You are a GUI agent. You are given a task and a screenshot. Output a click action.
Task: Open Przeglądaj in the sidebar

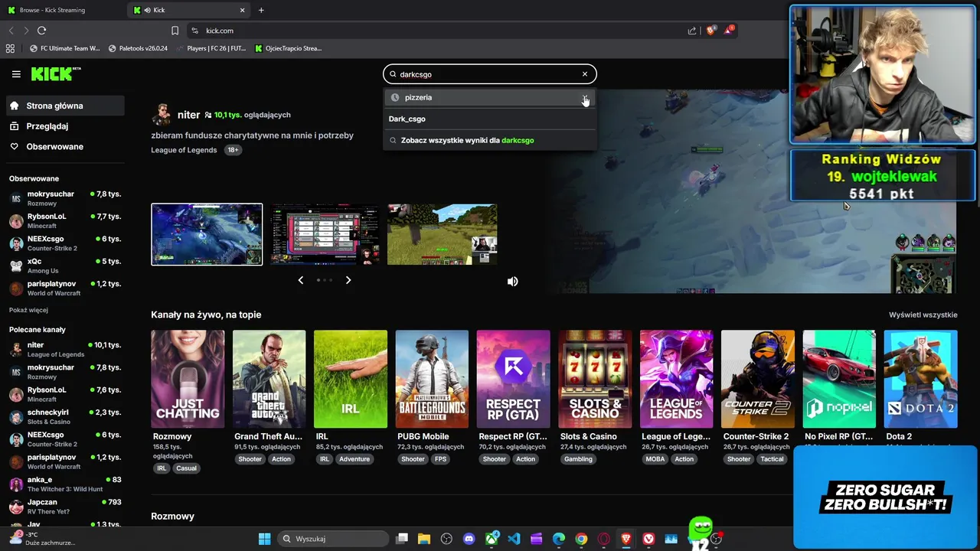coord(64,126)
